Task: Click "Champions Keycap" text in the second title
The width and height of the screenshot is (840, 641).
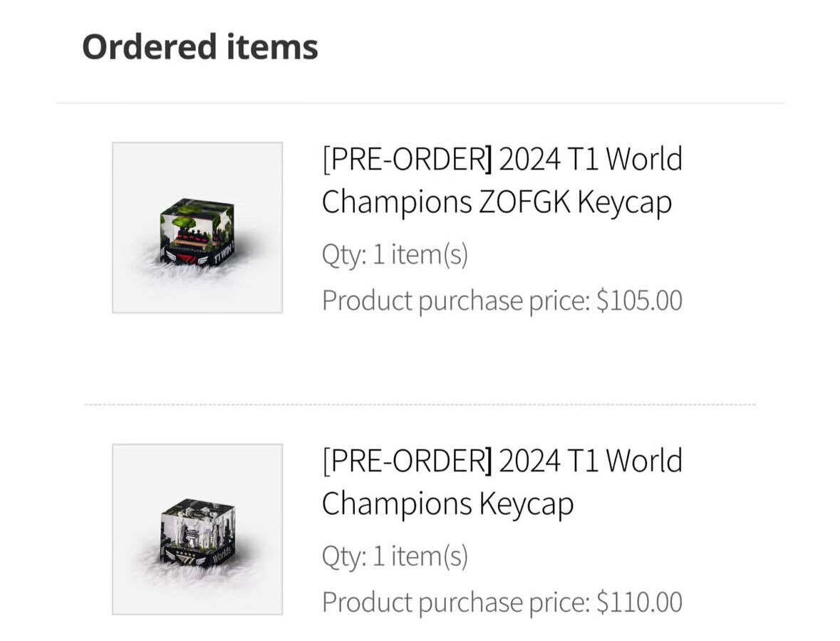Action: [x=447, y=504]
